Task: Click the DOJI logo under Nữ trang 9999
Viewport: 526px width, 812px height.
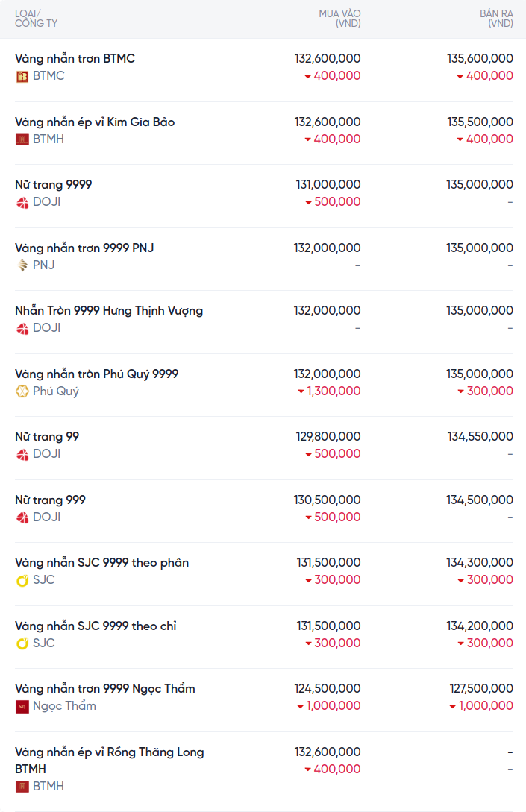Action: pyautogui.click(x=22, y=202)
